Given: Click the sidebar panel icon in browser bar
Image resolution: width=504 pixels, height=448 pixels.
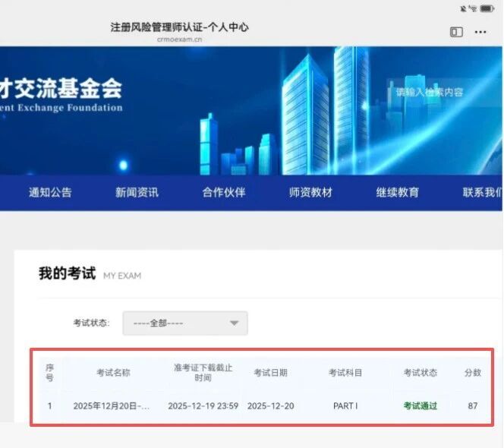Looking at the screenshot, I should (456, 32).
